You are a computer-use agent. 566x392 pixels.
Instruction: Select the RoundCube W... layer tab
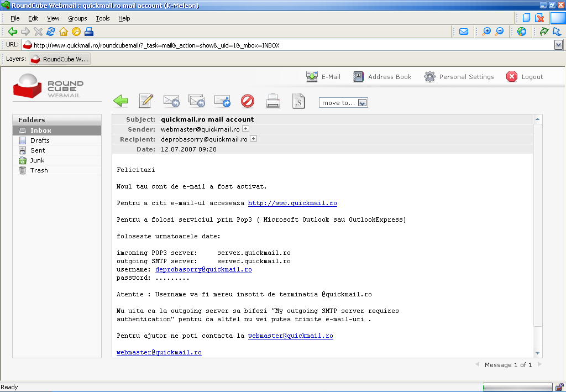(60, 59)
